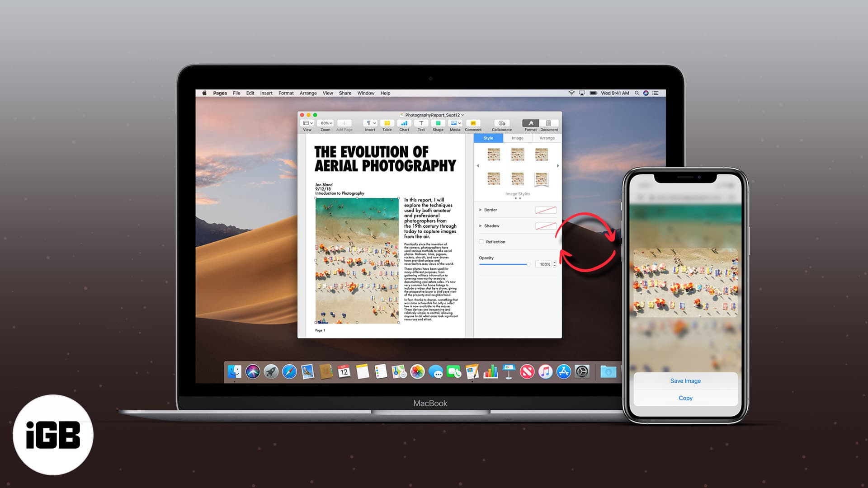Viewport: 868px width, 488px height.
Task: Tap Copy on the iPhone
Action: [x=685, y=398]
